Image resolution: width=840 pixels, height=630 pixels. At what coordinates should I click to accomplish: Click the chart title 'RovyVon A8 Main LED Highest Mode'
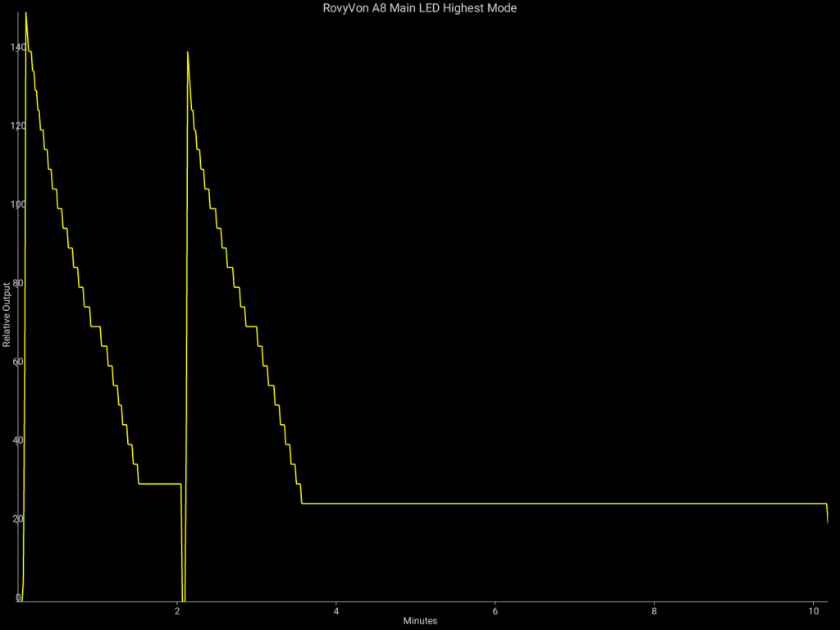(x=419, y=8)
